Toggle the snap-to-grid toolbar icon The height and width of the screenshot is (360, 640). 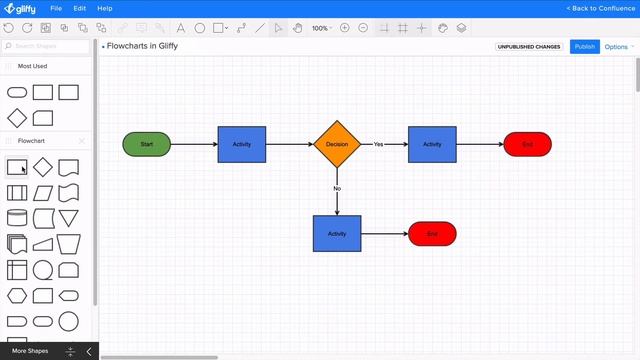[384, 28]
